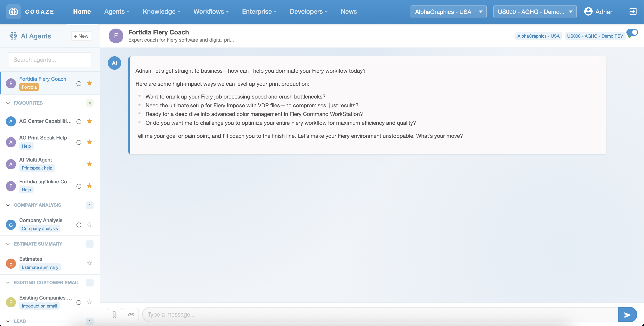Image resolution: width=644 pixels, height=326 pixels.
Task: Attach a file using the paperclip icon
Action: 115,314
